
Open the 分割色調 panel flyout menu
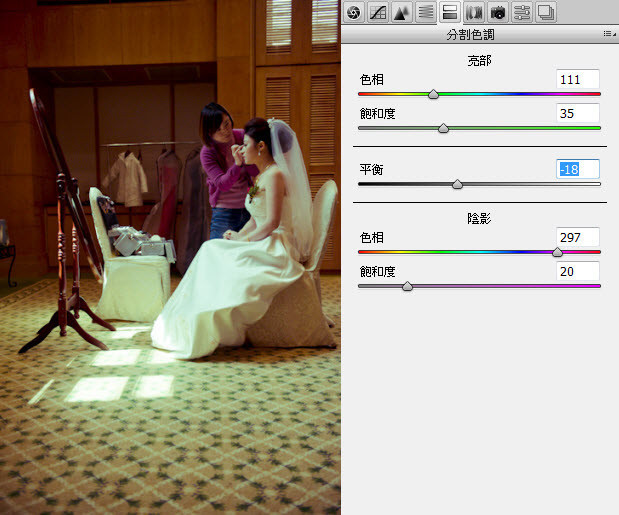tap(610, 34)
